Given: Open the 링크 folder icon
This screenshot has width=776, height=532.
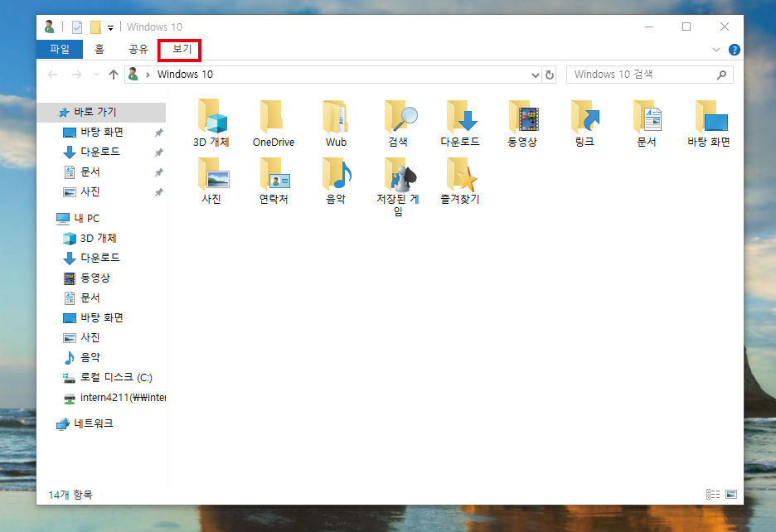Looking at the screenshot, I should click(x=584, y=123).
